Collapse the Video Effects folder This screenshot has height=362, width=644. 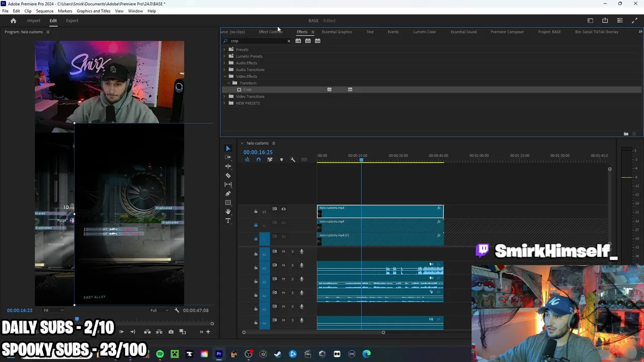click(224, 76)
